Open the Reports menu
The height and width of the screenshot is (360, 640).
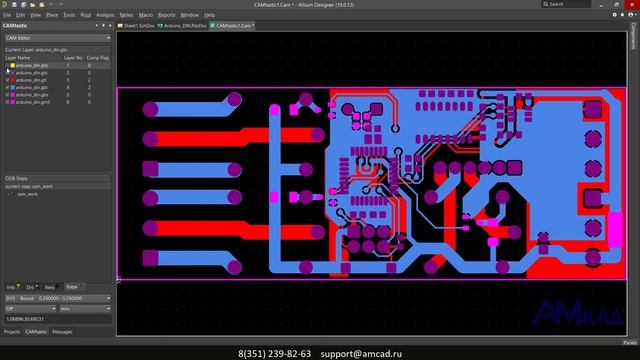pyautogui.click(x=167, y=15)
